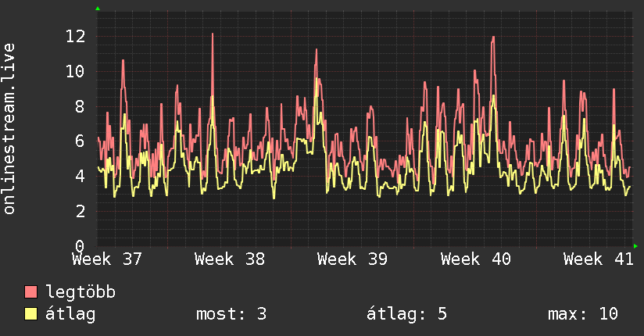Click the 'most: 3' value
Viewport: 644px width, 336px height.
(231, 314)
